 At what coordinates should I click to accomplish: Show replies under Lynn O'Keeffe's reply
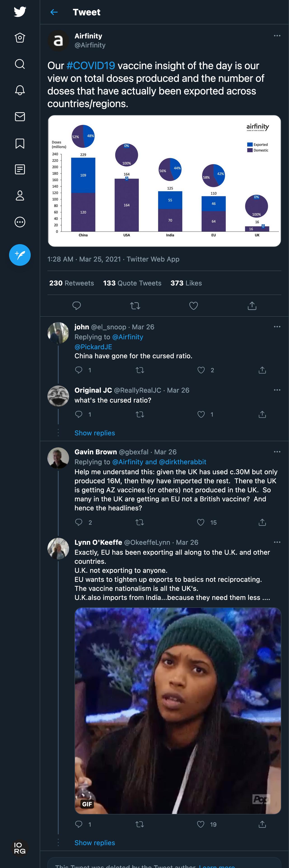point(95,842)
